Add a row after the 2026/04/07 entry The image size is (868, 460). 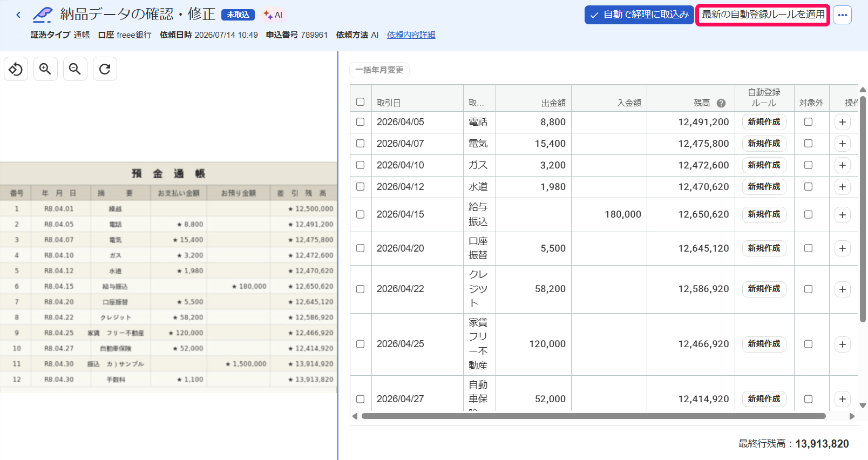coord(843,144)
